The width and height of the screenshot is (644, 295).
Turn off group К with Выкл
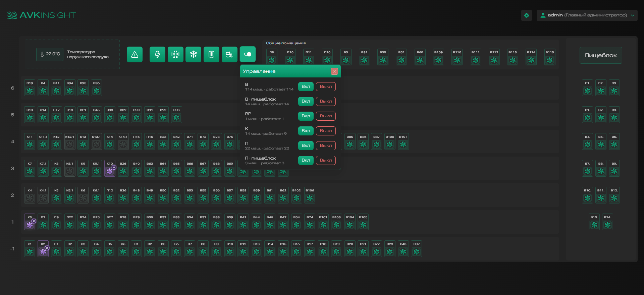(x=326, y=131)
